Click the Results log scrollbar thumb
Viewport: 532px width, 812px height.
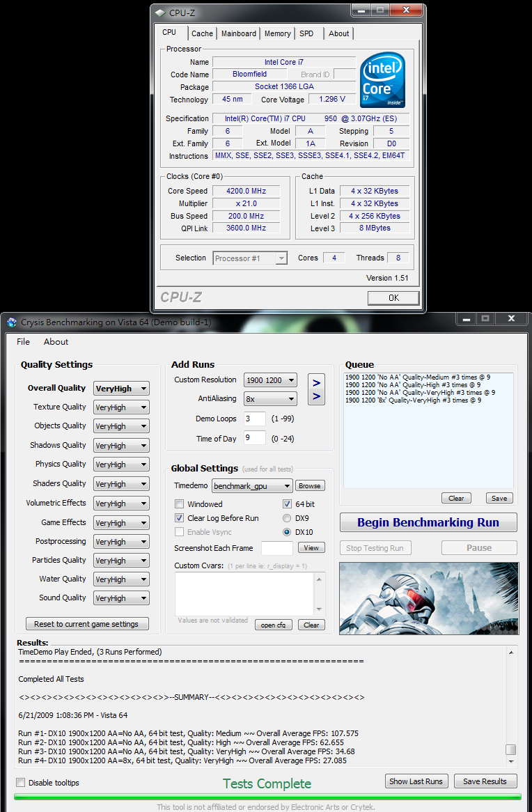tap(510, 750)
